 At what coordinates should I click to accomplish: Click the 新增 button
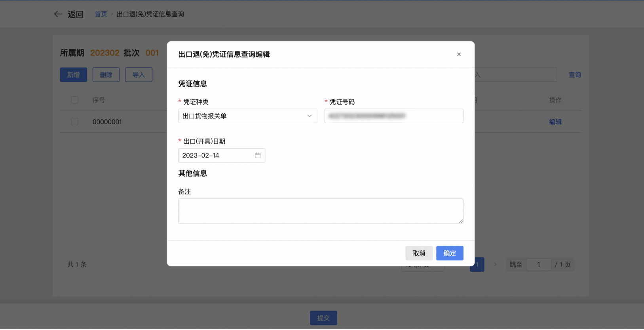(73, 74)
